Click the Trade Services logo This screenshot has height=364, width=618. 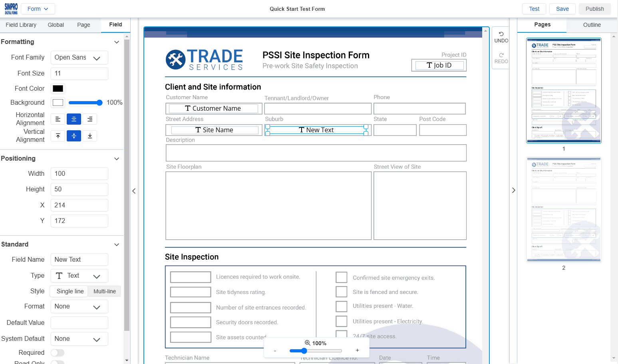(x=205, y=60)
